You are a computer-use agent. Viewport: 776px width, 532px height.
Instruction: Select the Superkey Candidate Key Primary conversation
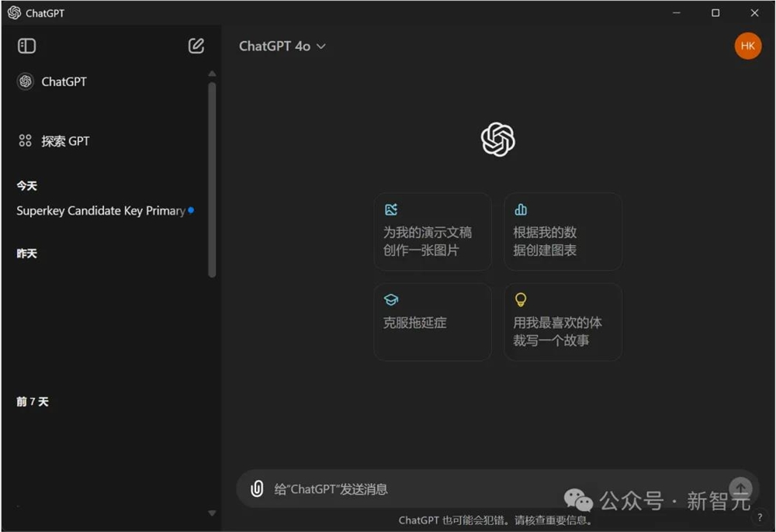point(101,210)
